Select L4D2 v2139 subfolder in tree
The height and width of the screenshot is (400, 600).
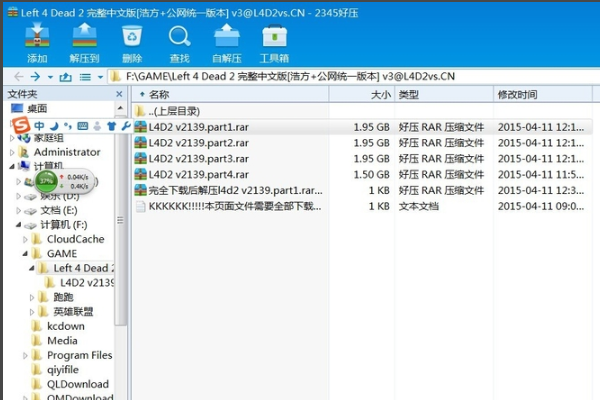tap(86, 283)
